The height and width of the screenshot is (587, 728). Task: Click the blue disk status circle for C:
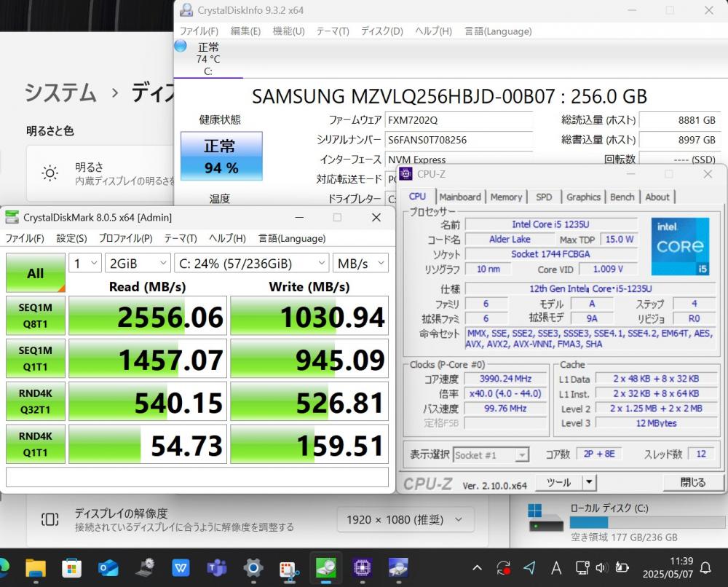[180, 46]
